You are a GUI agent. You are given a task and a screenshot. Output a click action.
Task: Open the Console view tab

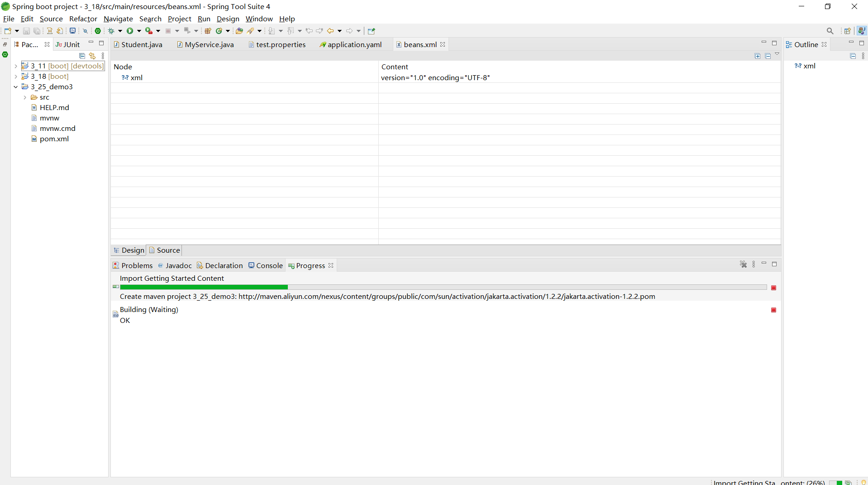[266, 266]
